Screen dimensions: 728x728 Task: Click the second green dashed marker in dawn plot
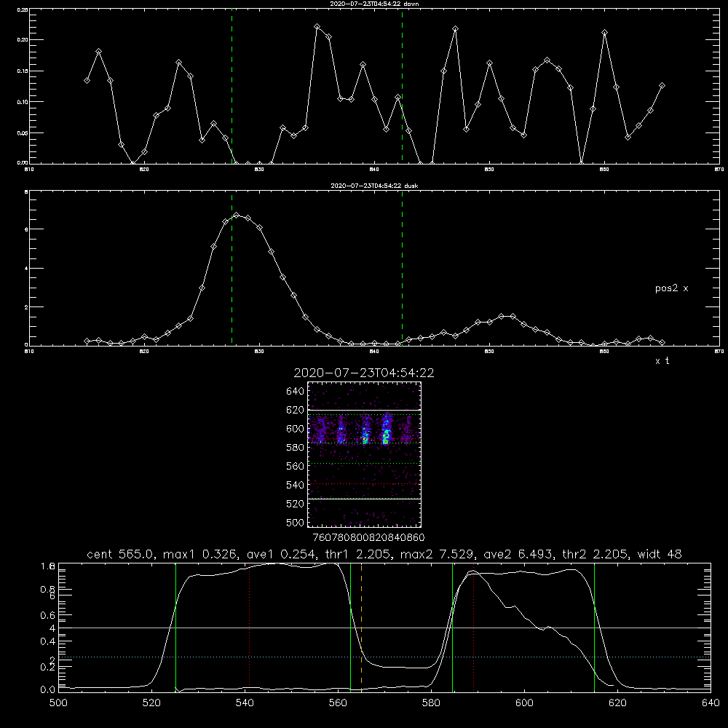pyautogui.click(x=402, y=86)
